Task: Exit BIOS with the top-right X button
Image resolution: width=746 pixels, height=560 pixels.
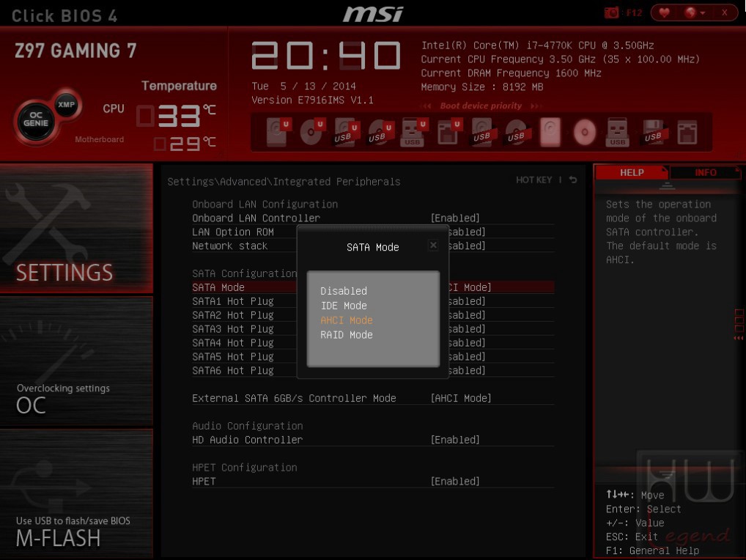Action: coord(724,13)
